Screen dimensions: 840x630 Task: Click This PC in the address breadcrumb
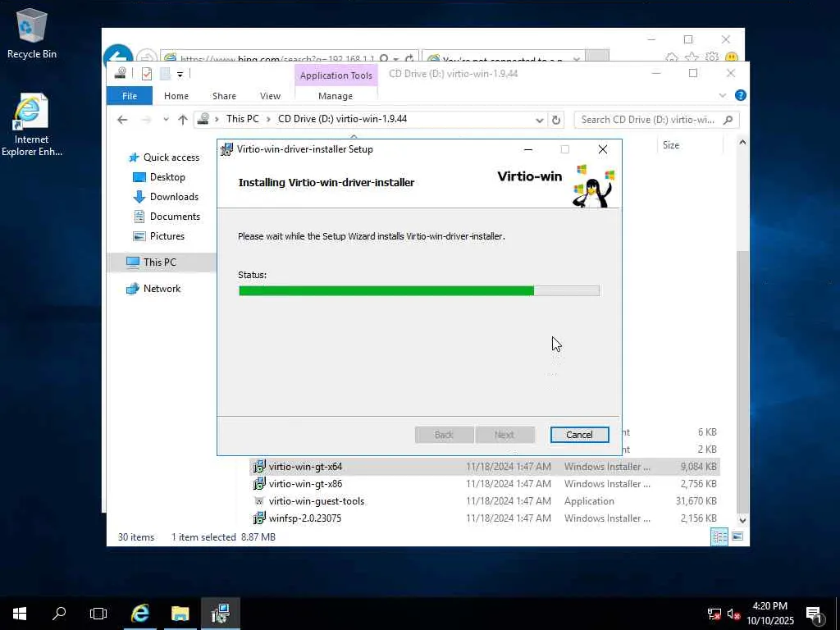click(242, 119)
